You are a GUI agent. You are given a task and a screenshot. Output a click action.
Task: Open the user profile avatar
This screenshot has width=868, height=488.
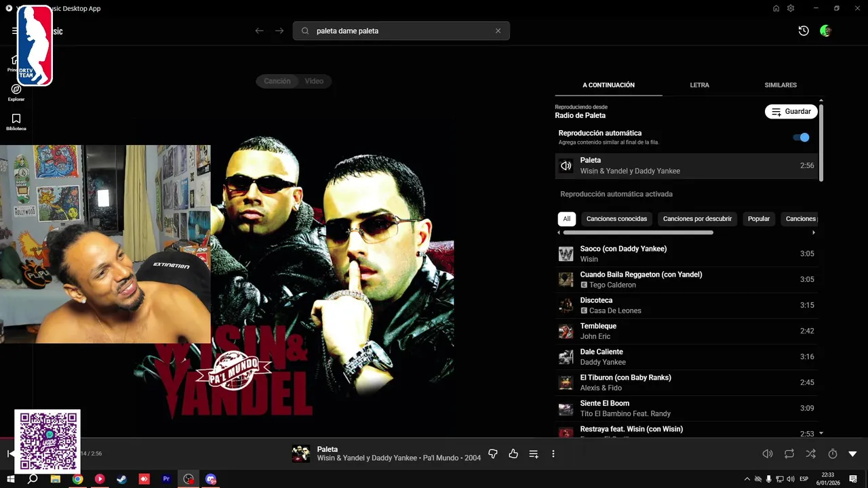click(825, 30)
